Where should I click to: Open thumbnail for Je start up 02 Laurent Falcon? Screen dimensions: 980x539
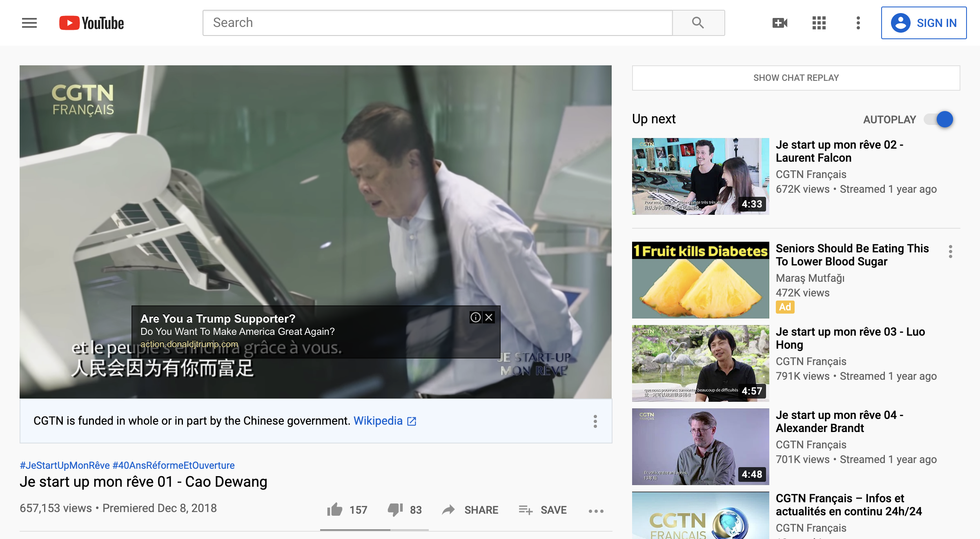click(700, 176)
